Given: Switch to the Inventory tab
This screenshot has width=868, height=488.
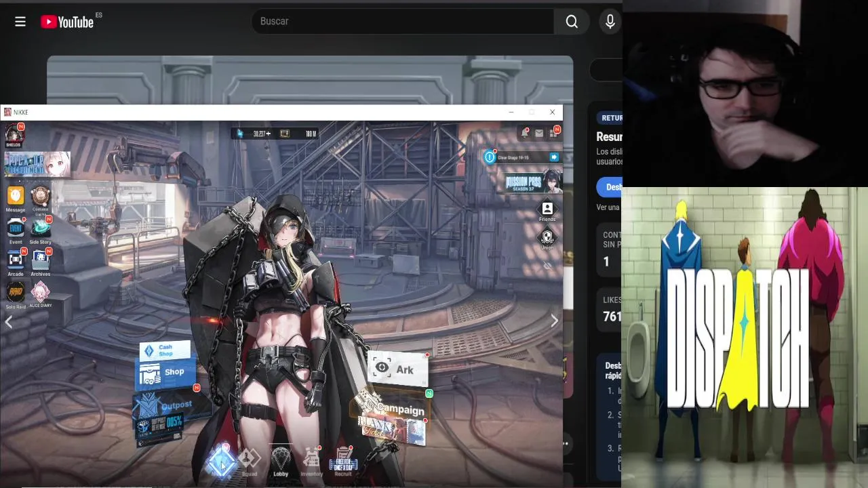Looking at the screenshot, I should tap(312, 462).
